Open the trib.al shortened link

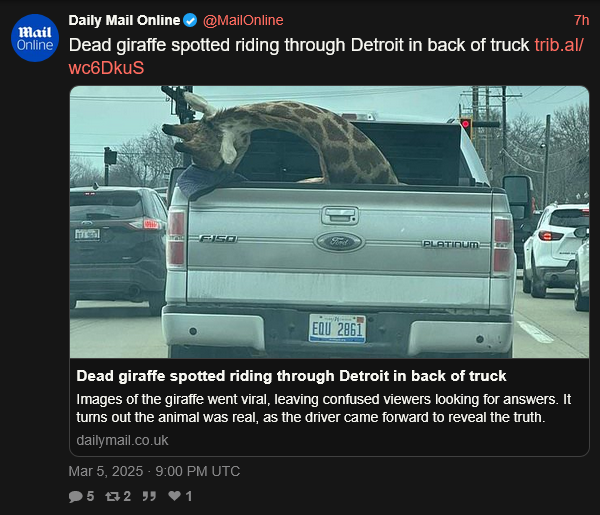559,45
